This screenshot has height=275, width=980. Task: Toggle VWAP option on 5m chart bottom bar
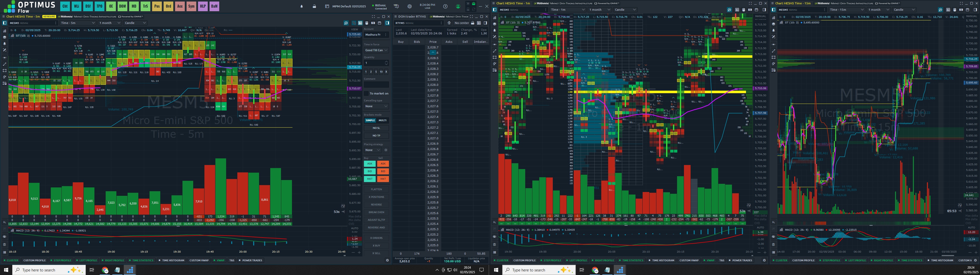(x=219, y=260)
